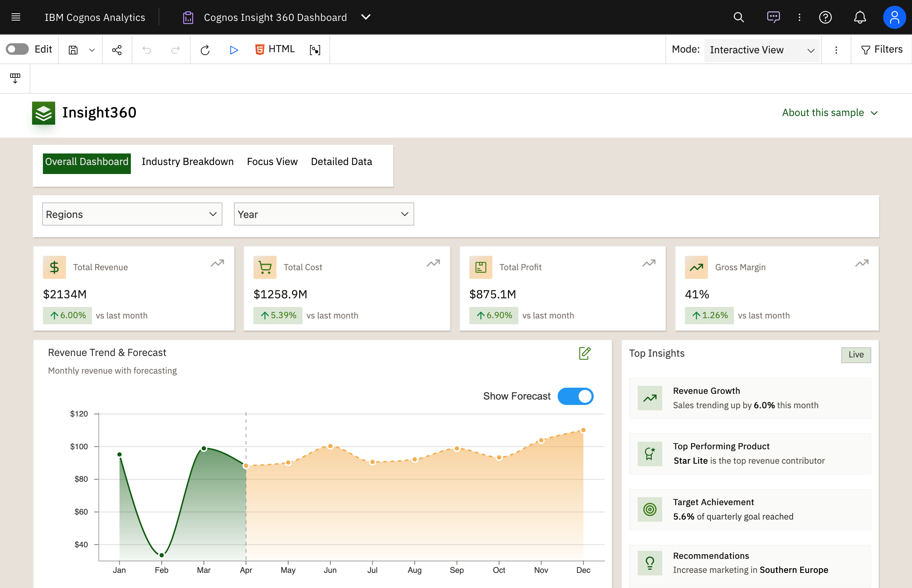Click the trend arrow on Total Cost card
The width and height of the screenshot is (912, 588).
point(433,263)
